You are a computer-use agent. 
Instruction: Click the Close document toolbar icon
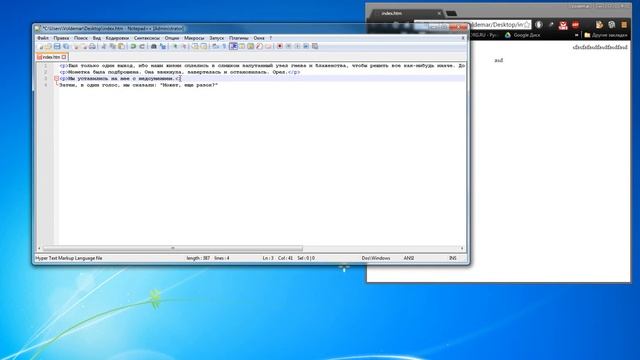pyautogui.click(x=76, y=47)
